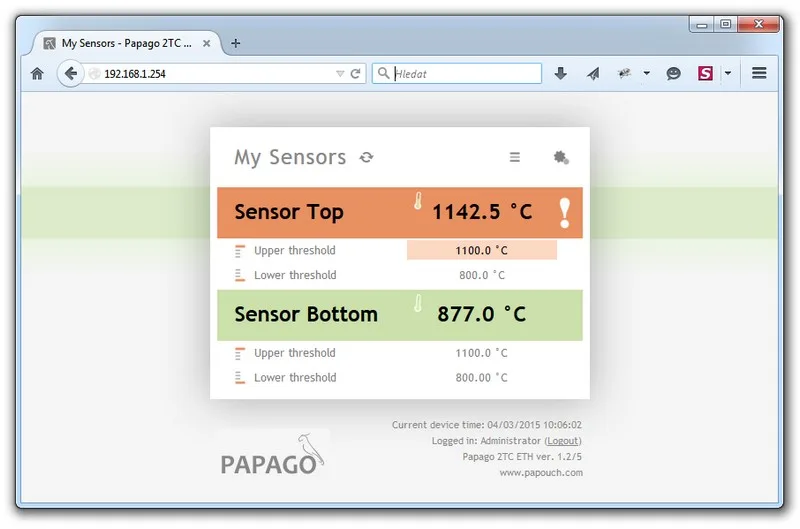
Task: Click the Sensor Top alert exclamation mark
Action: (x=564, y=213)
